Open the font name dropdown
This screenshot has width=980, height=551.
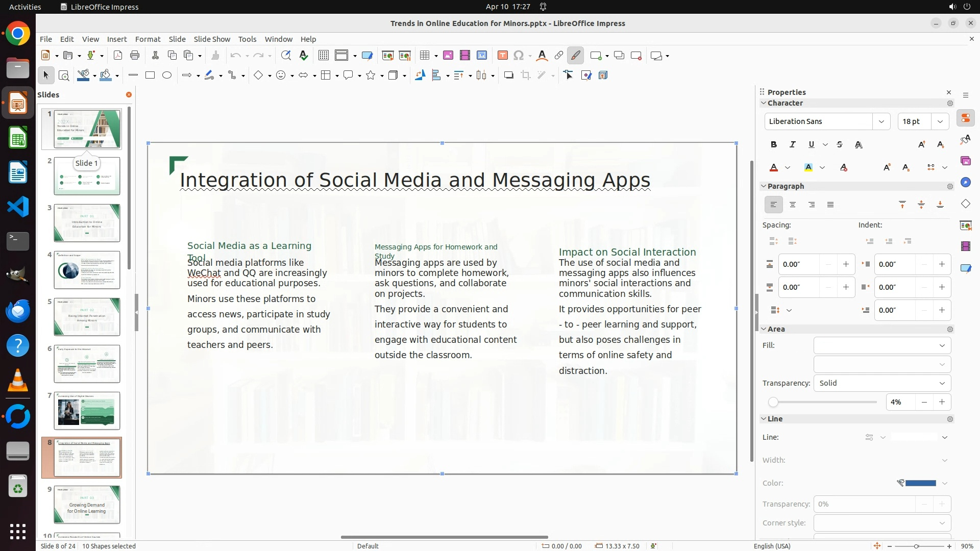[881, 121]
